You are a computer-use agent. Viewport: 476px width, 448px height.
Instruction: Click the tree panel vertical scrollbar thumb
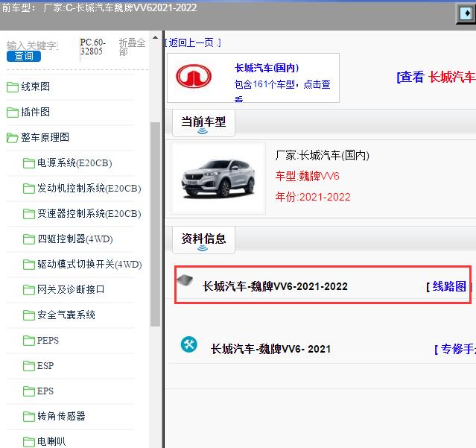coord(155,224)
